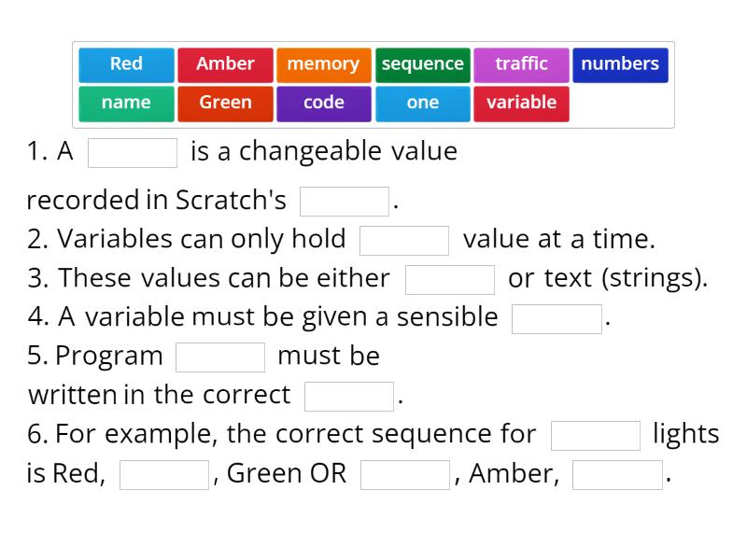This screenshot has width=747, height=560.
Task: Click the blank in sentence 2 before "value"
Action: [x=405, y=240]
